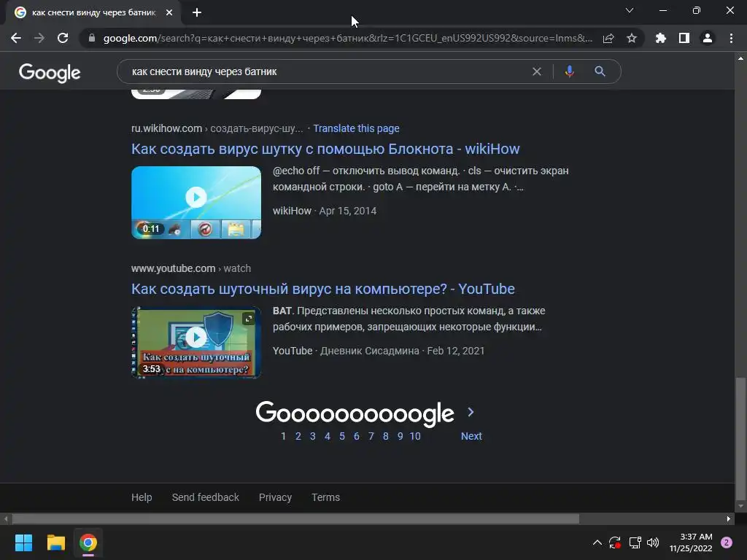
Task: Click into the Google search field
Action: click(x=329, y=71)
